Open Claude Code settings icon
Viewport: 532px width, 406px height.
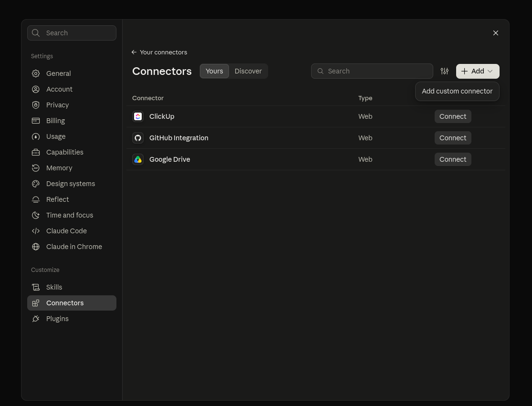point(36,231)
